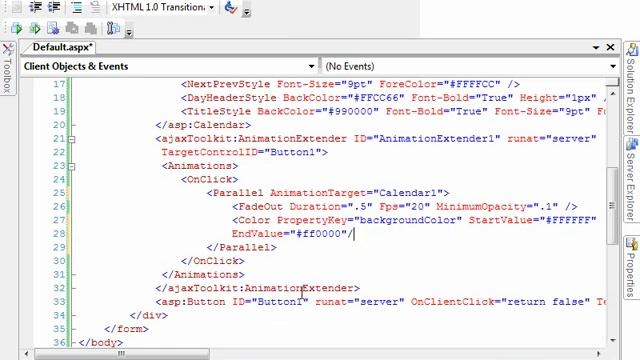Screen dimensions: 640x360
Task: Click the TitleStyle tag on line 19
Action: [393, 111]
